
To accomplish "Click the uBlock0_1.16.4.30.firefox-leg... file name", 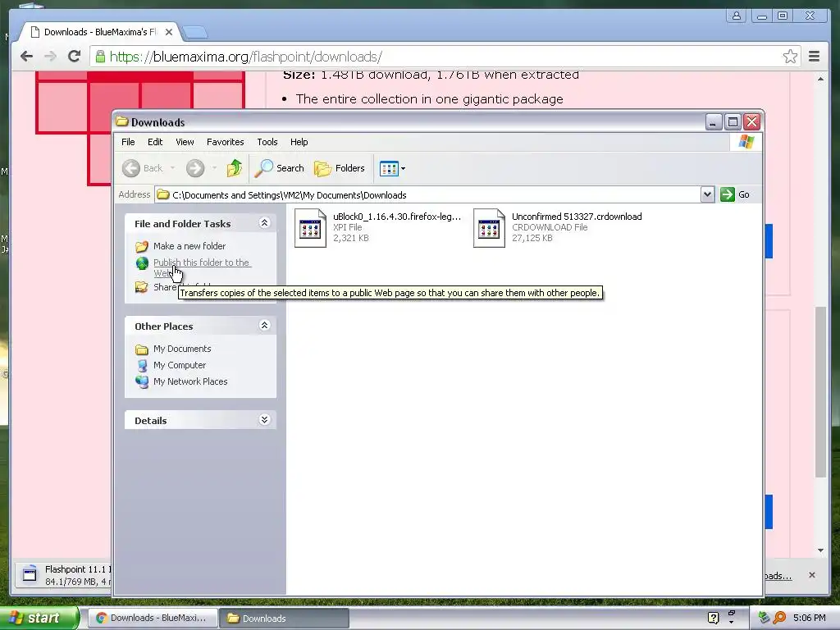I will 396,217.
